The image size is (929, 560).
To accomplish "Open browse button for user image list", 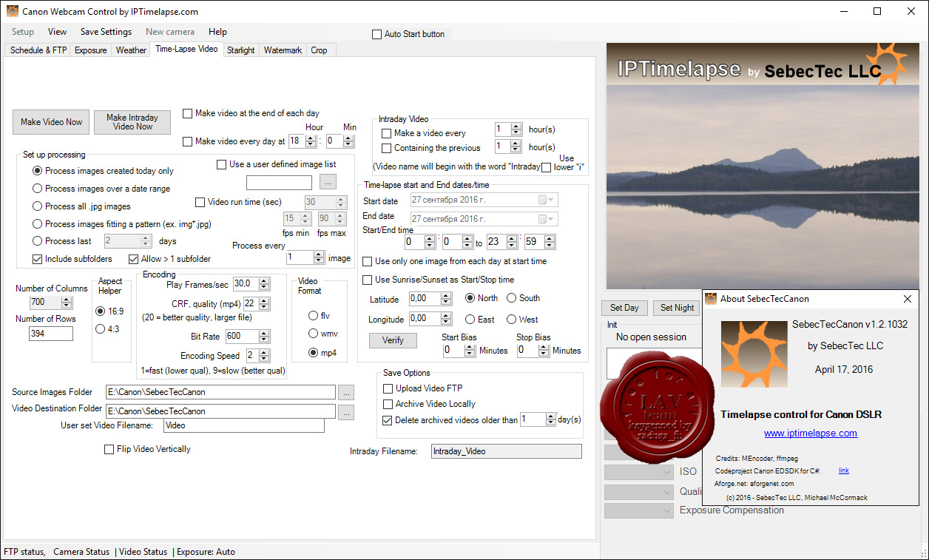I will coord(329,182).
